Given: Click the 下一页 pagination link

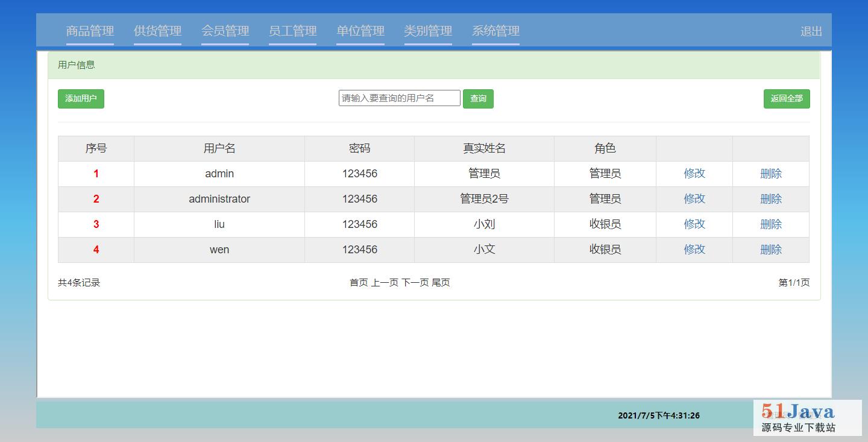Looking at the screenshot, I should (415, 283).
